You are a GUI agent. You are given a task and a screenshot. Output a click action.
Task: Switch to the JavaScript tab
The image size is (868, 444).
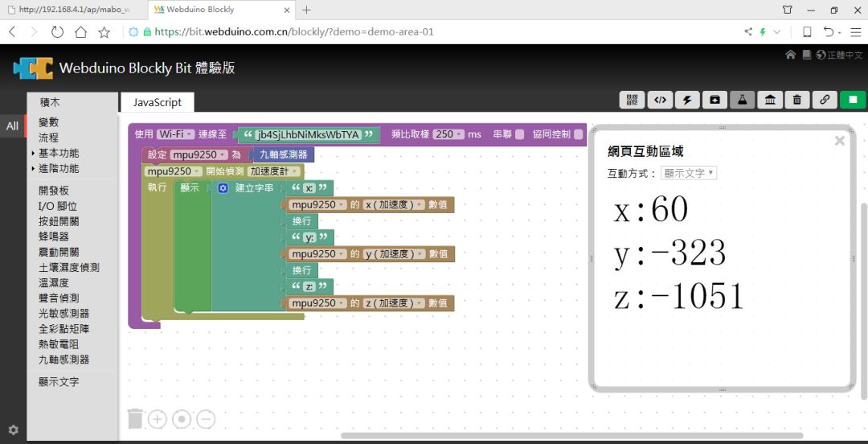click(158, 102)
